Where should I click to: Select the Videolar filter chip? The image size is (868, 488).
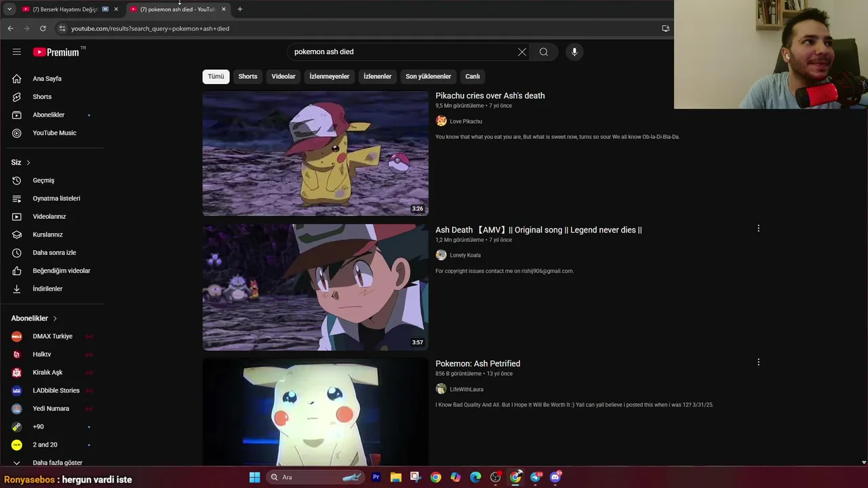[283, 77]
